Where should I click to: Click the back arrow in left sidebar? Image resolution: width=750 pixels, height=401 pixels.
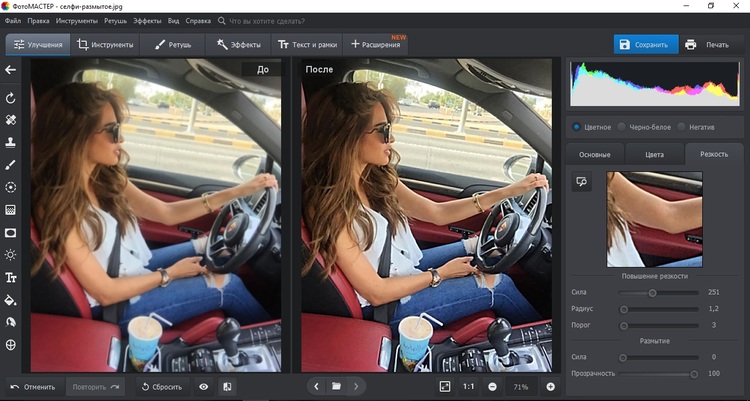(11, 70)
